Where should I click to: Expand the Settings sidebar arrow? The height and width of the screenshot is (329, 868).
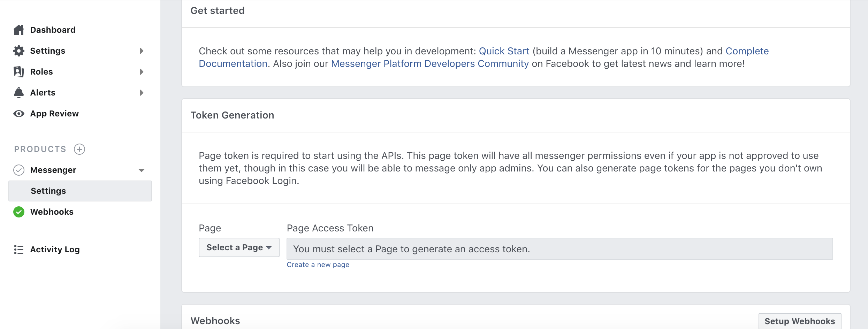coord(142,51)
